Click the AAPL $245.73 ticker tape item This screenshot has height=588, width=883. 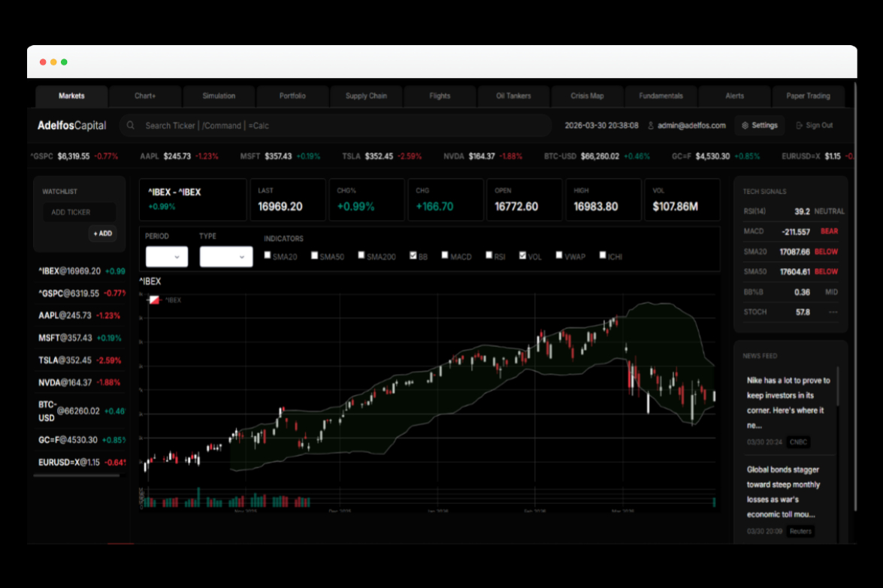click(x=179, y=156)
